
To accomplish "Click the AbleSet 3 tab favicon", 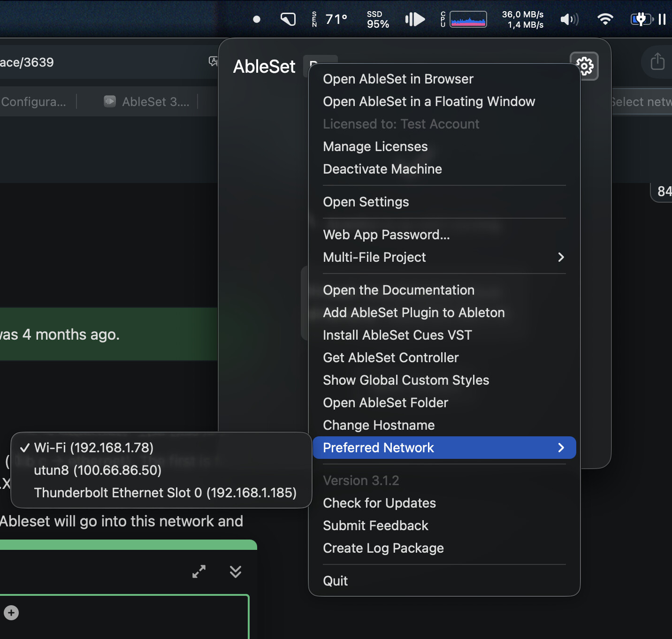I will (110, 101).
